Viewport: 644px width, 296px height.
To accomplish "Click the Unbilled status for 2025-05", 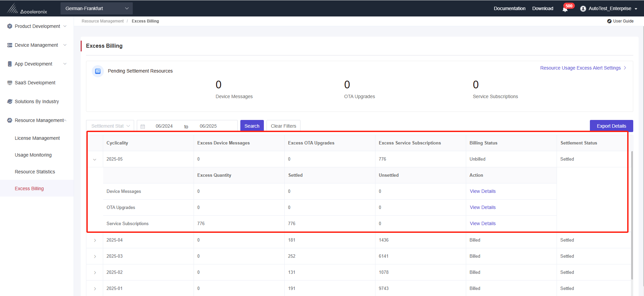I will (477, 159).
